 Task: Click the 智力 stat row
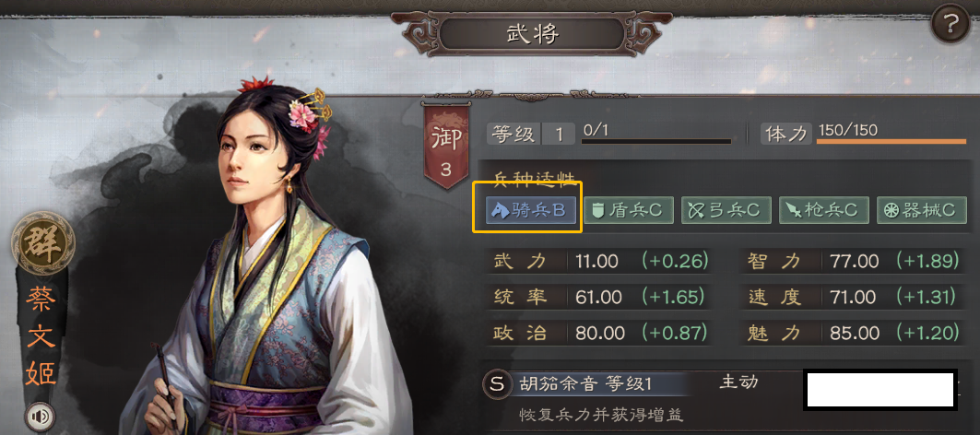point(853,261)
